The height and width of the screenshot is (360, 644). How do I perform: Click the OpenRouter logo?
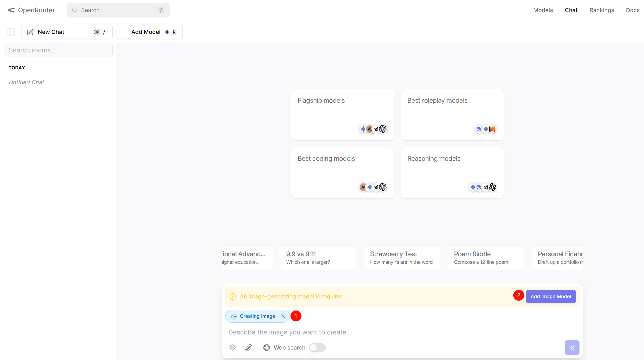(x=31, y=10)
